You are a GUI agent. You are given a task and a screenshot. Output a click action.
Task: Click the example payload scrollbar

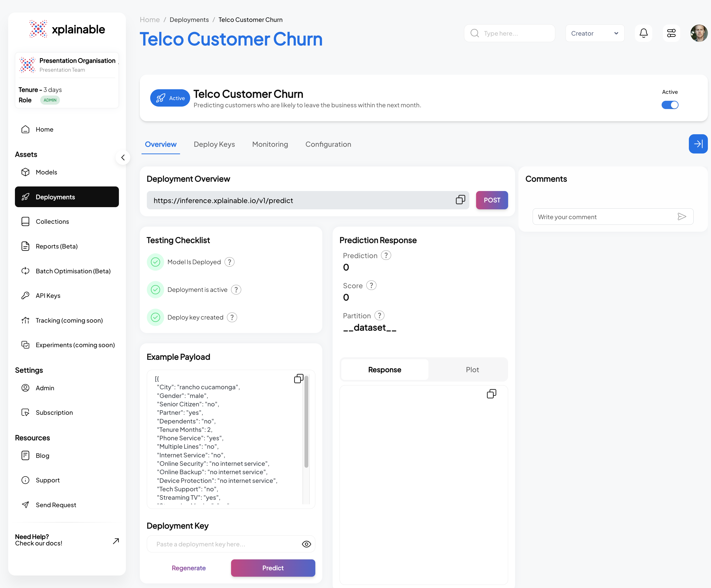pos(306,422)
